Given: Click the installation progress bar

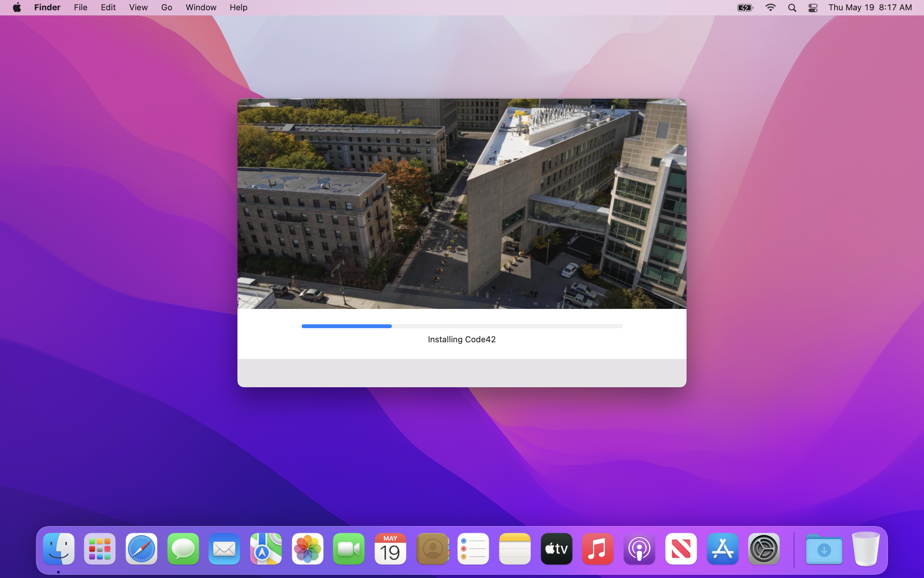Looking at the screenshot, I should click(462, 326).
